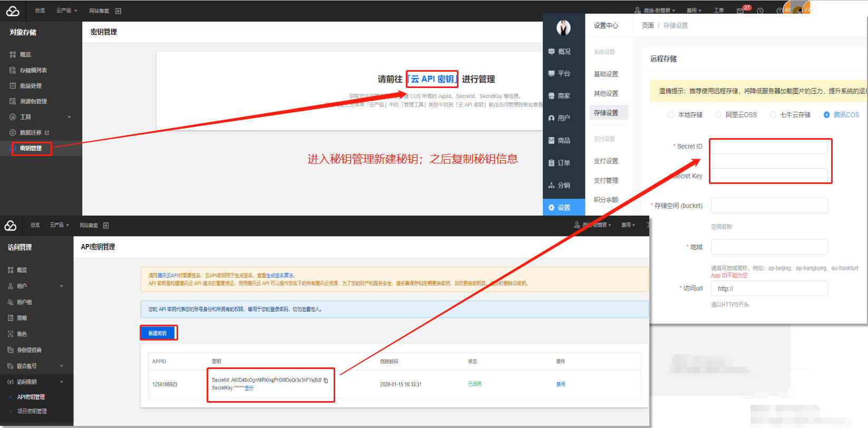Open 存储桶列表 in 对象存储 sidebar

click(x=33, y=70)
